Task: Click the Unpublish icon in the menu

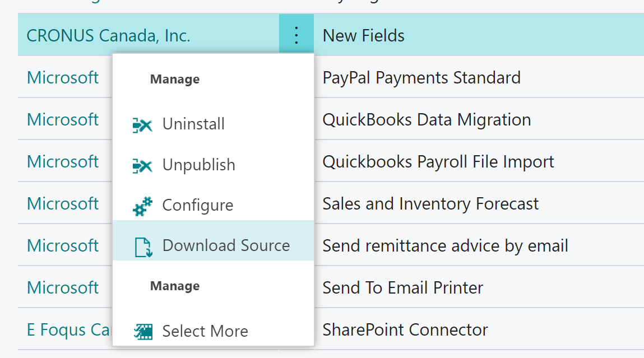Action: pyautogui.click(x=142, y=166)
